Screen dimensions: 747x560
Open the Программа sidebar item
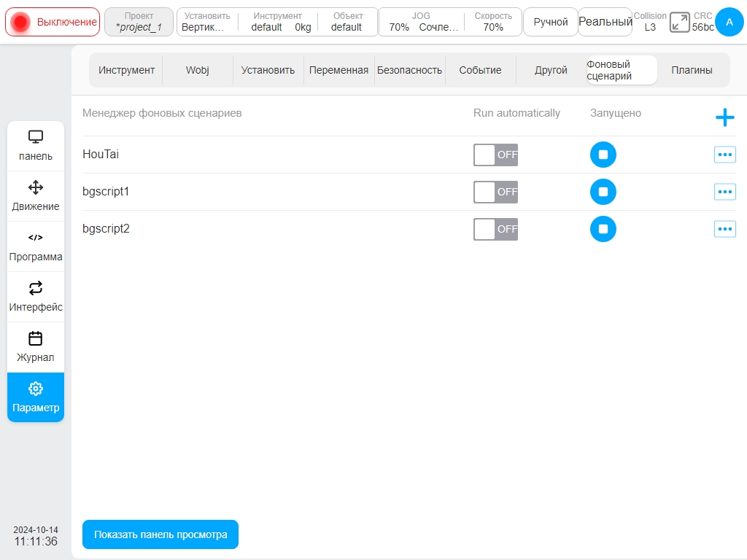[x=36, y=246]
